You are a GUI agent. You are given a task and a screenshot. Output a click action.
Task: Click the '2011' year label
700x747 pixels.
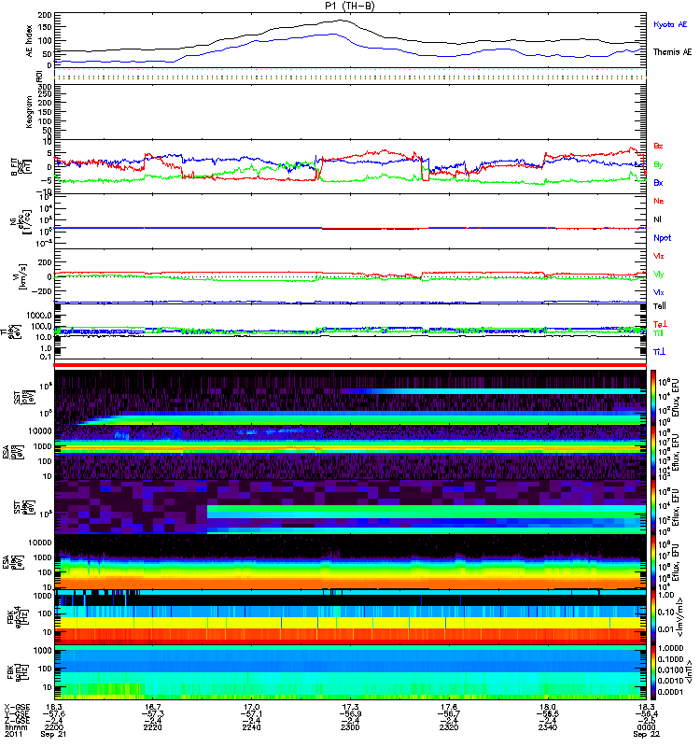(13, 734)
